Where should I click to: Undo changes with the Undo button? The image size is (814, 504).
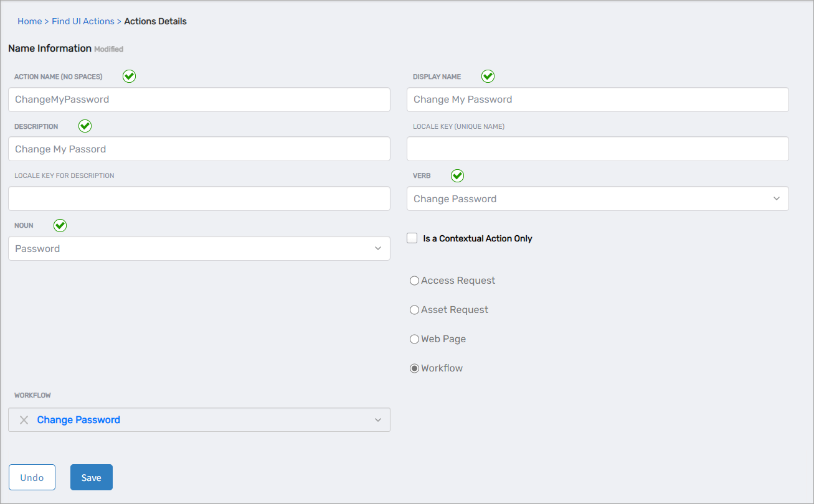[32, 477]
